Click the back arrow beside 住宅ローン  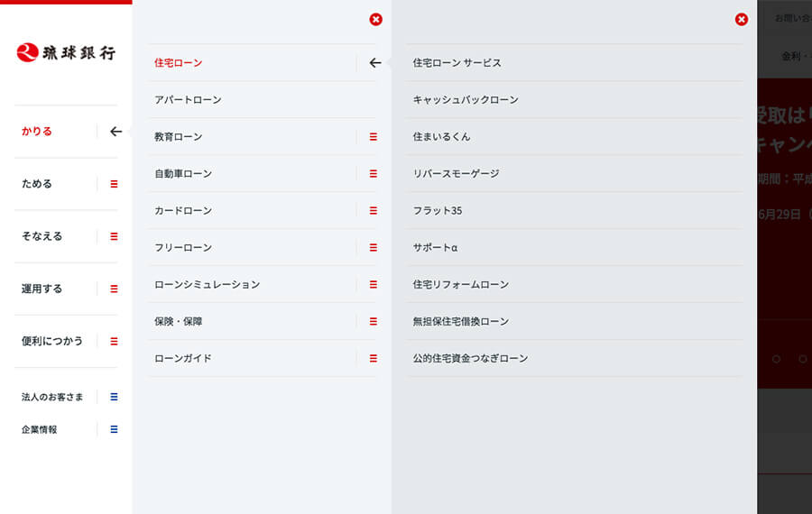tap(375, 63)
